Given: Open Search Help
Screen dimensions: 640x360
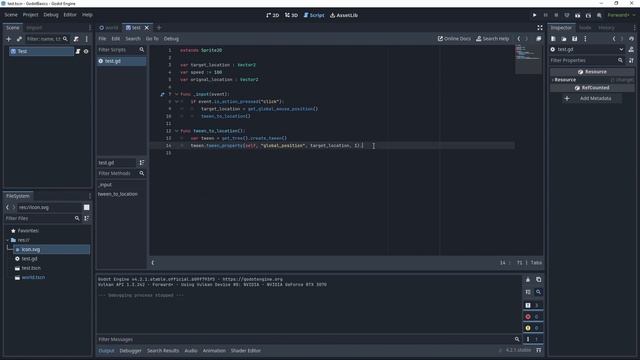Looking at the screenshot, I should pyautogui.click(x=492, y=39).
